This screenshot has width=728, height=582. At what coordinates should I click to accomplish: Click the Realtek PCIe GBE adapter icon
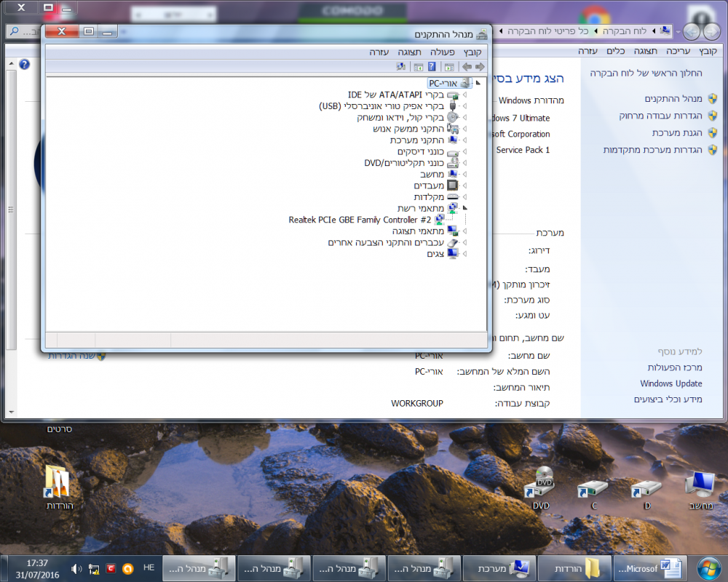440,220
